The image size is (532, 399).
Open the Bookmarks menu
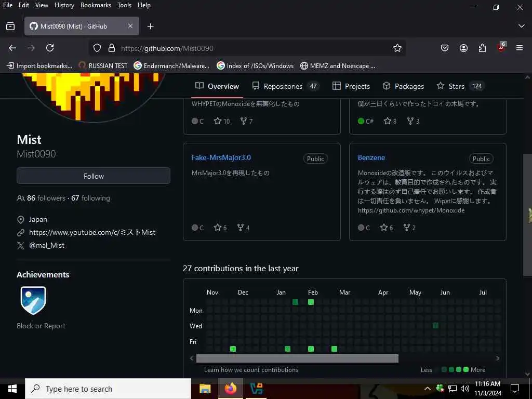[96, 5]
